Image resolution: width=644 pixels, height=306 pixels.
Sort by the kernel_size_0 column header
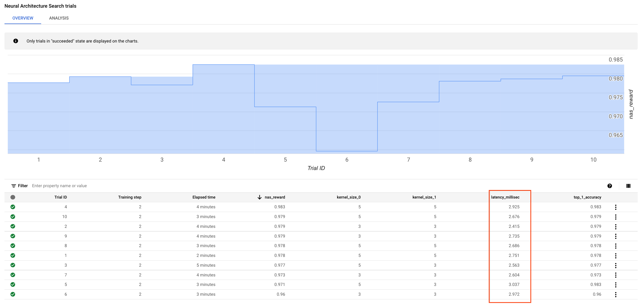349,197
